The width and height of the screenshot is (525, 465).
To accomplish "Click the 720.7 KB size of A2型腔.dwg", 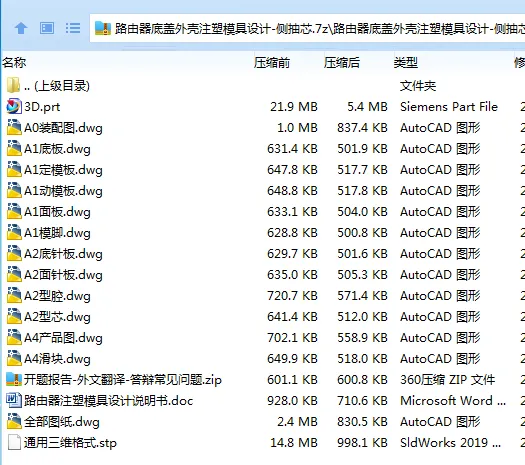I will pyautogui.click(x=292, y=296).
